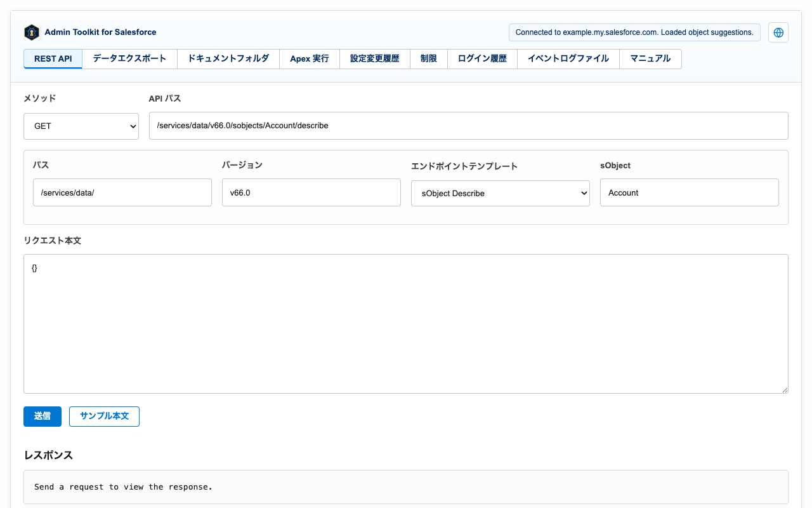
Task: Go to the 設定変更履歴 tab
Action: 375,58
